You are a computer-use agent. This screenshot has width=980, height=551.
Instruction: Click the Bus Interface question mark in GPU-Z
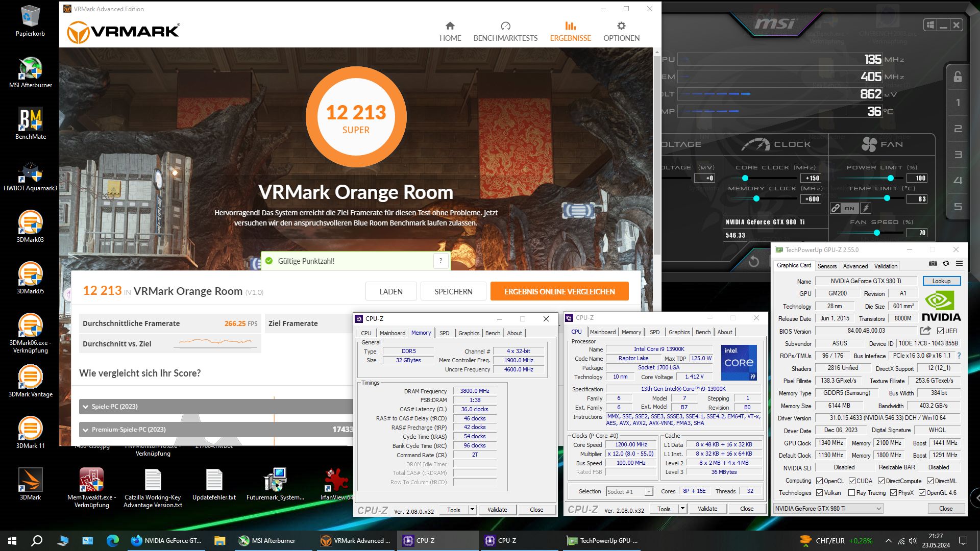click(x=959, y=356)
